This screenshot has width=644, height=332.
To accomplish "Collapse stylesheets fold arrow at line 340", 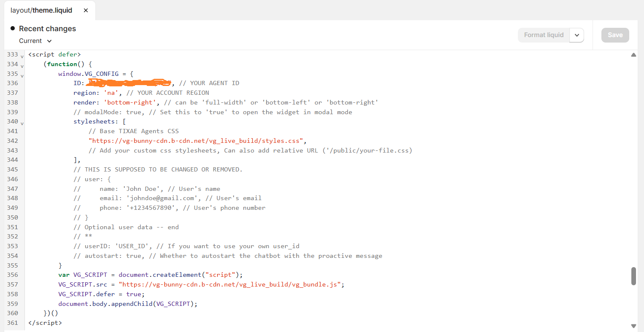I will [x=22, y=123].
